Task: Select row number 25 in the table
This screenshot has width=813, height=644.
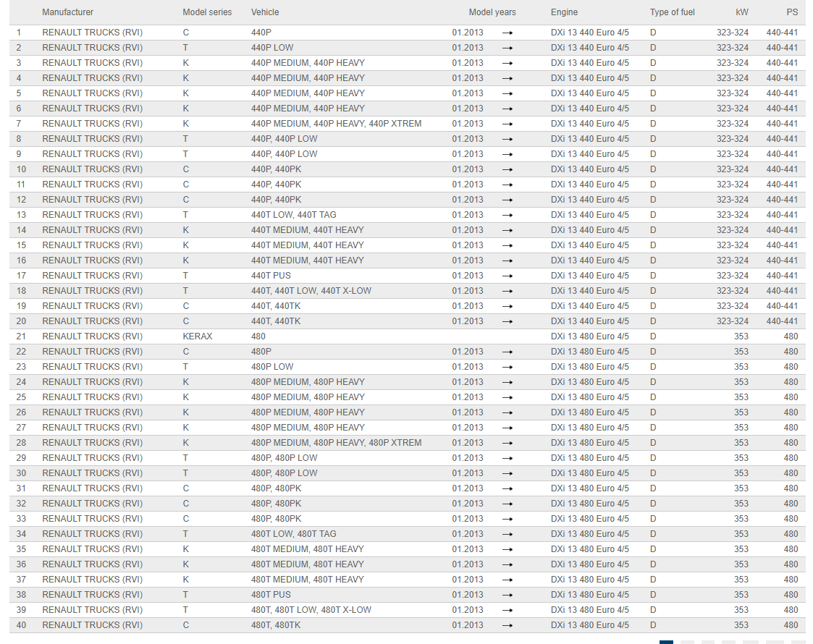Action: (x=21, y=397)
